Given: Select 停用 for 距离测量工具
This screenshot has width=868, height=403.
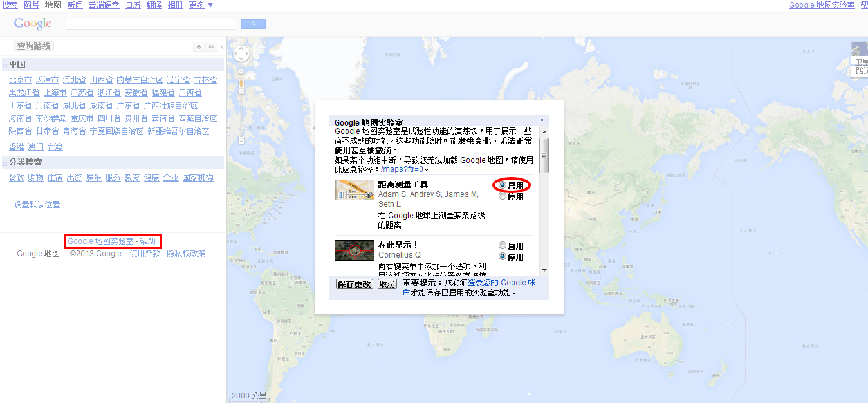Looking at the screenshot, I should point(503,196).
